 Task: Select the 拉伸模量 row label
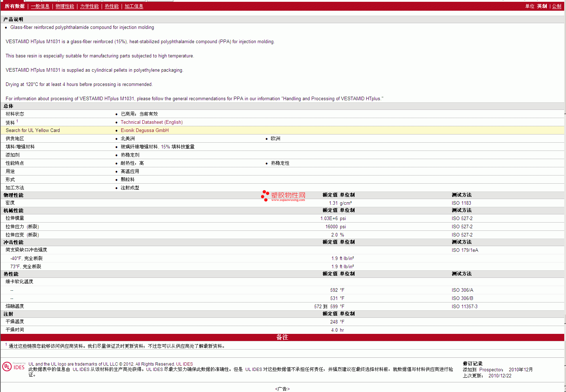(15, 218)
